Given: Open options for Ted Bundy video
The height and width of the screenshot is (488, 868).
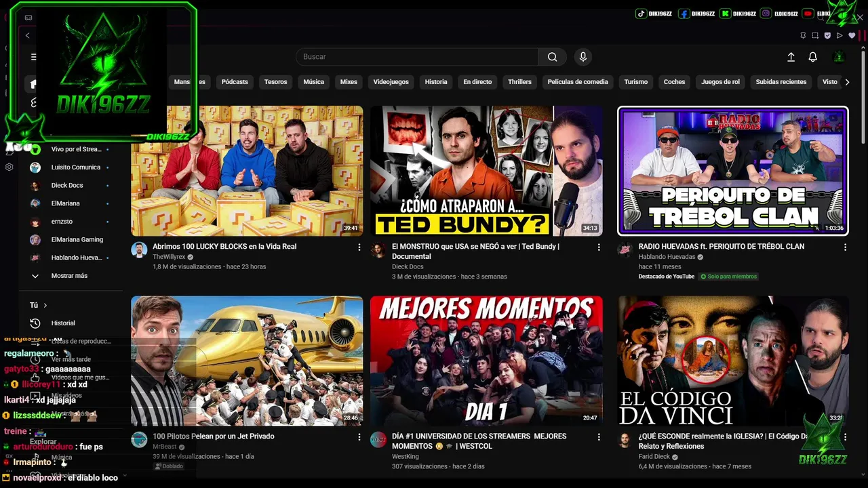Looking at the screenshot, I should coord(598,247).
